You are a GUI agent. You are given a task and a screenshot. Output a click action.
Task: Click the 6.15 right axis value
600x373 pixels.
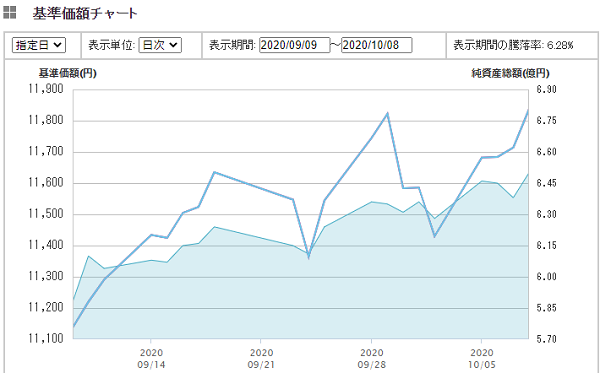click(x=546, y=245)
